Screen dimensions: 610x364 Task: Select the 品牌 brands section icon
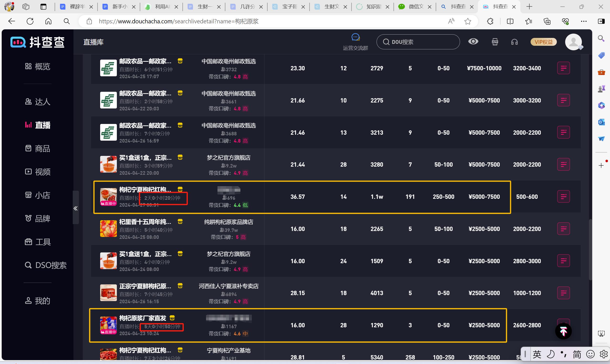tap(28, 218)
